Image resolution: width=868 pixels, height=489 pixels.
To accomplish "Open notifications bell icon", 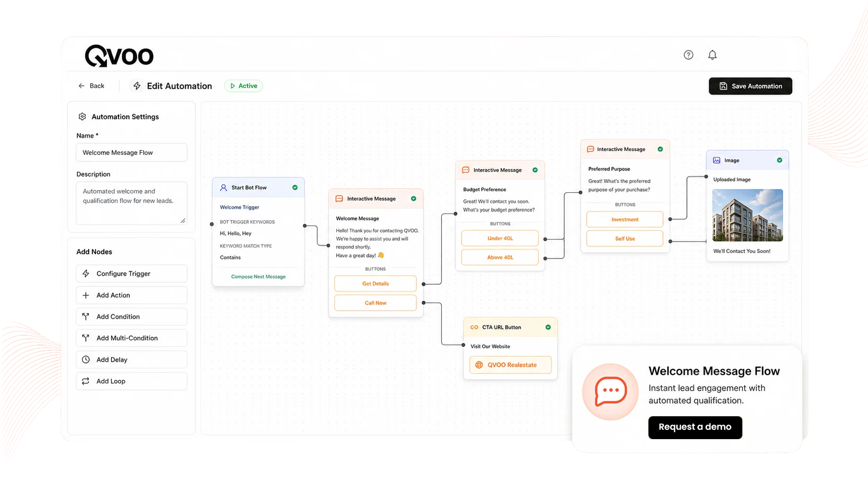I will 712,55.
